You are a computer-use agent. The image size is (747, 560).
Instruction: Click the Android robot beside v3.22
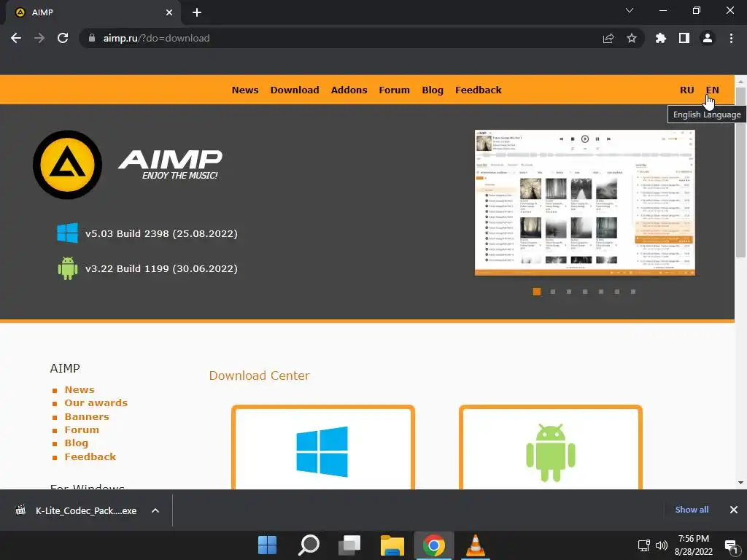click(67, 268)
